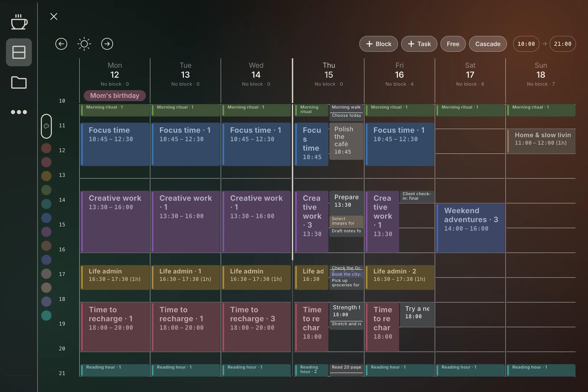Open Saturday's Reading hour block
This screenshot has height=392, width=588.
470,370
